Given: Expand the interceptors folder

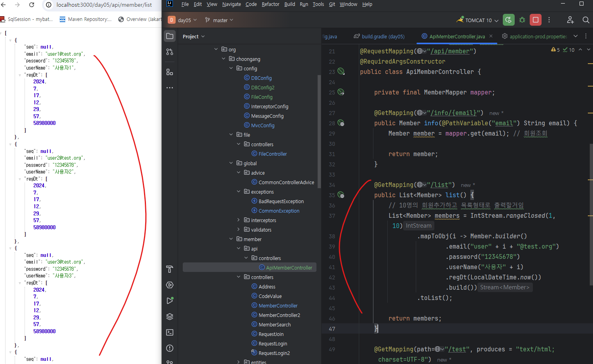Looking at the screenshot, I should 239,220.
